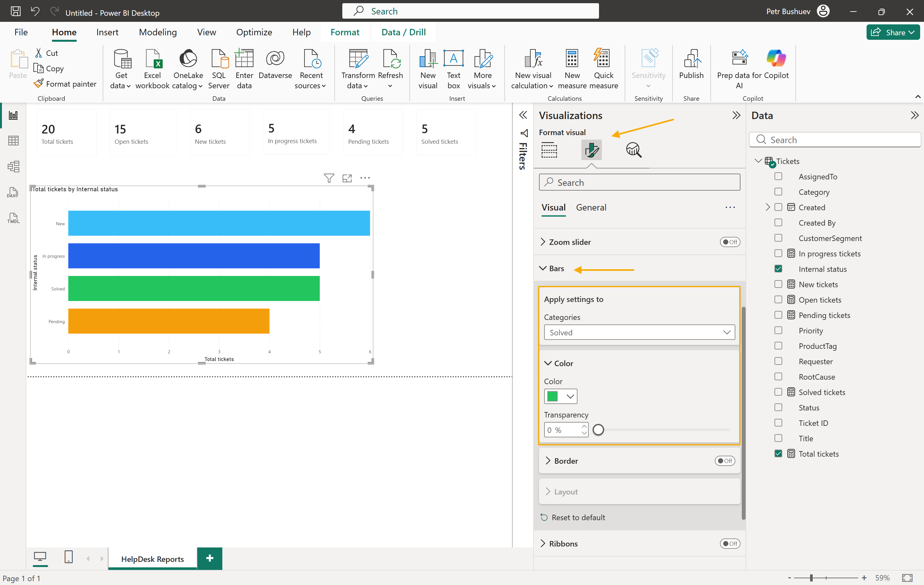Open the OneLake catalog
The image size is (924, 585).
tap(188, 69)
